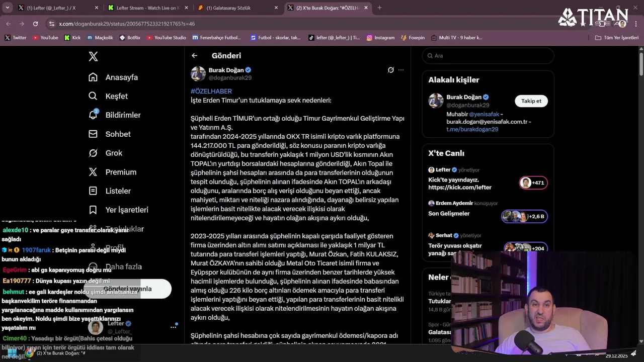
Task: Open the Instagram bookmark
Action: coord(380,38)
